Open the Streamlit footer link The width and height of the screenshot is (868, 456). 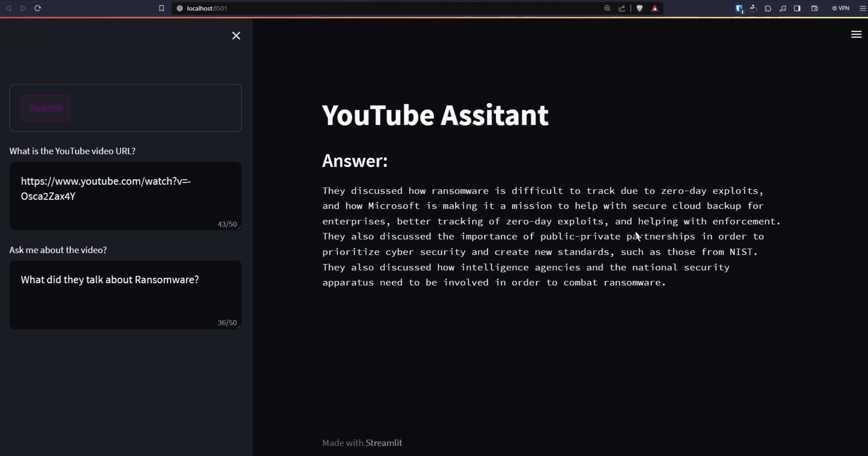(384, 443)
